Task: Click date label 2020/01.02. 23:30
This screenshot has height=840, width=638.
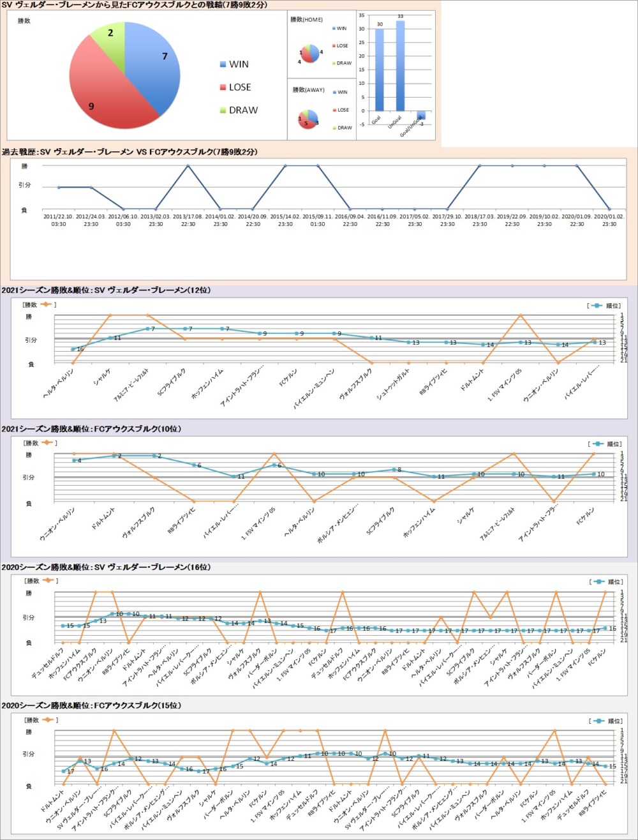Action: click(609, 220)
